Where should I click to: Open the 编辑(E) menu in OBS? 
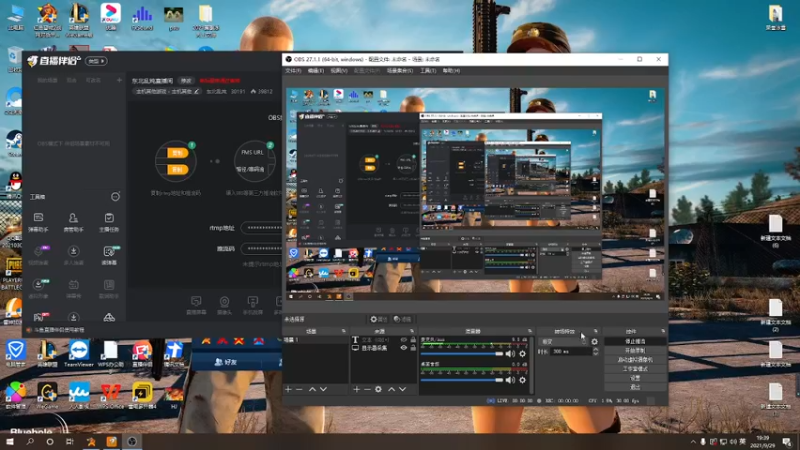coord(316,71)
